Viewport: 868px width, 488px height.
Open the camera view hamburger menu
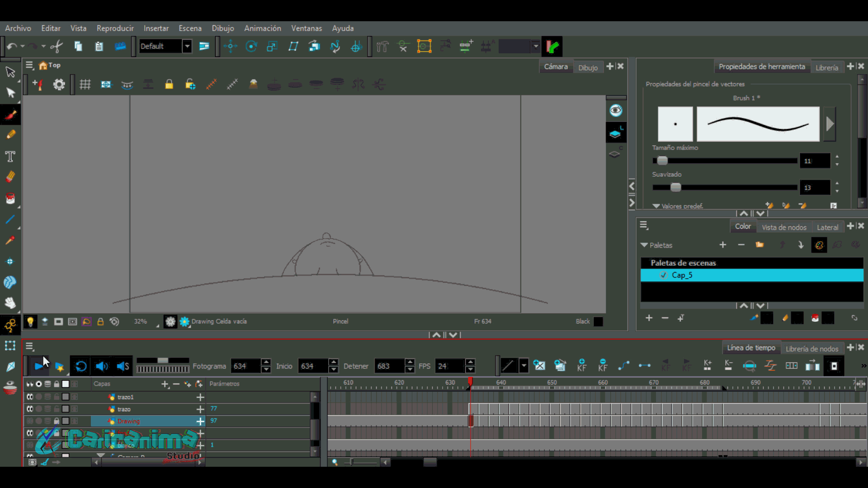point(30,66)
